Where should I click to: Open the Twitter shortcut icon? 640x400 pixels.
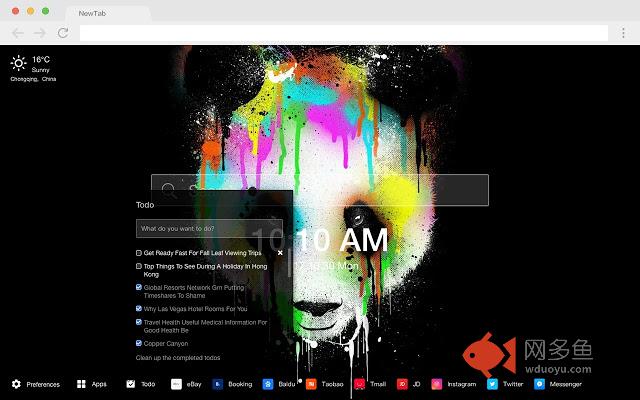tap(492, 384)
